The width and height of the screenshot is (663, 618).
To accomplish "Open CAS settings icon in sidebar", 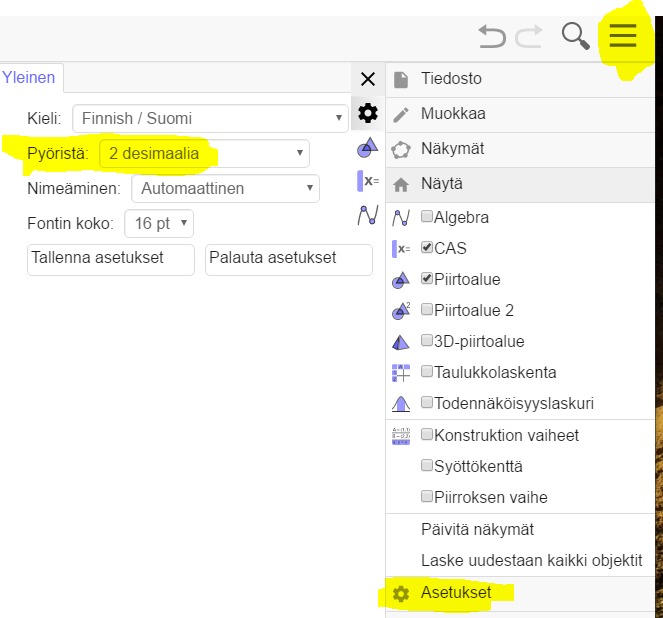I will coord(368,181).
